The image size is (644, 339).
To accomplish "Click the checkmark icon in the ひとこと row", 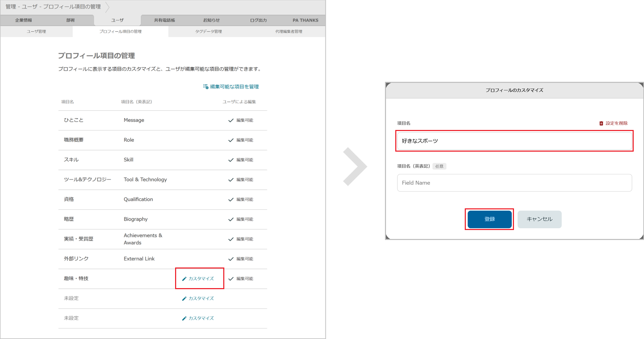I will (x=231, y=120).
